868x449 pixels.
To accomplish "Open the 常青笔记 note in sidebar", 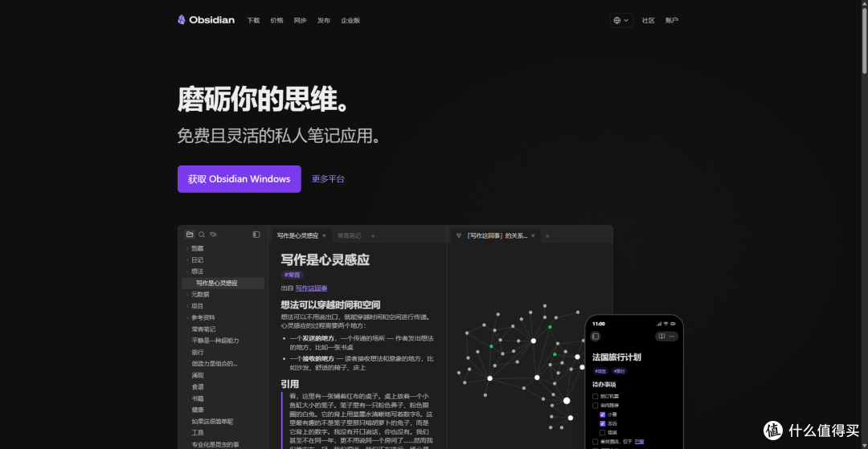I will [x=203, y=329].
